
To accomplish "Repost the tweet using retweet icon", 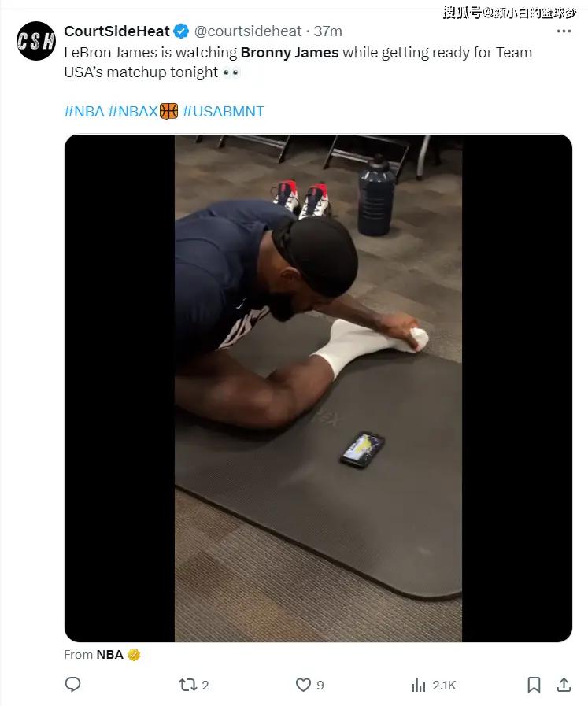I will pyautogui.click(x=187, y=685).
